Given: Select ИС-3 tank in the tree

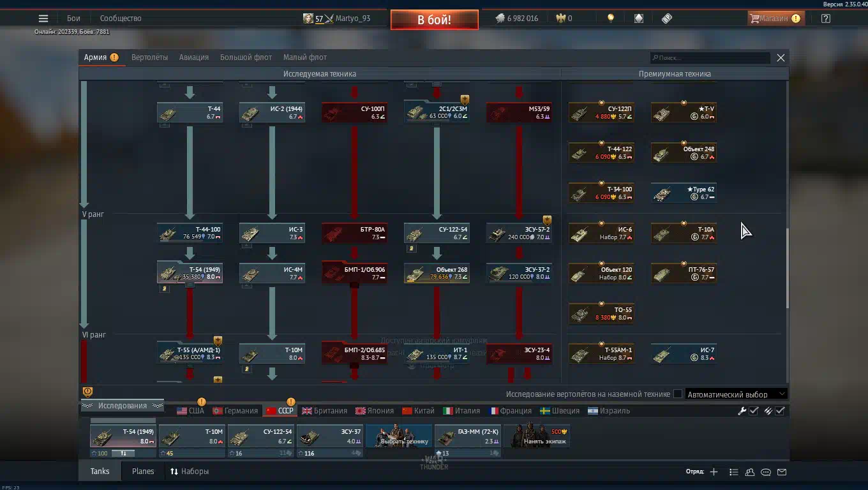Looking at the screenshot, I should (x=273, y=233).
